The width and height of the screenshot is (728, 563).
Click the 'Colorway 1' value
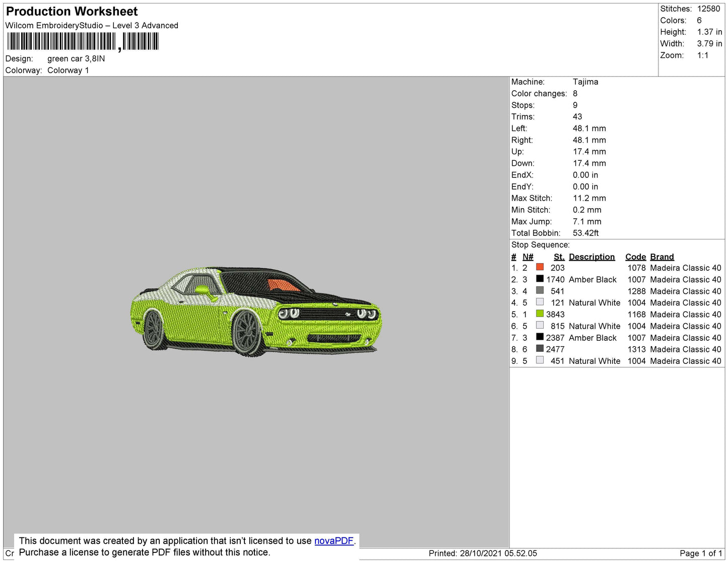pyautogui.click(x=68, y=71)
